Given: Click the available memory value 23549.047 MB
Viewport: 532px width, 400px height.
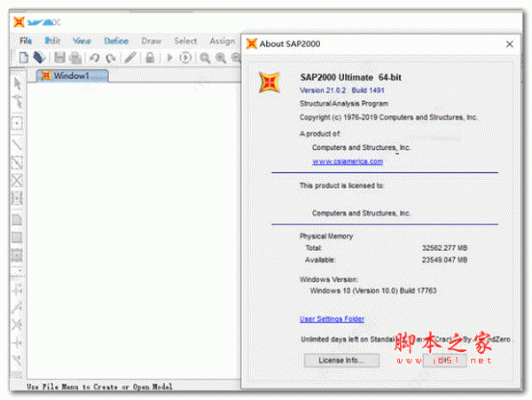Looking at the screenshot, I should (x=444, y=260).
